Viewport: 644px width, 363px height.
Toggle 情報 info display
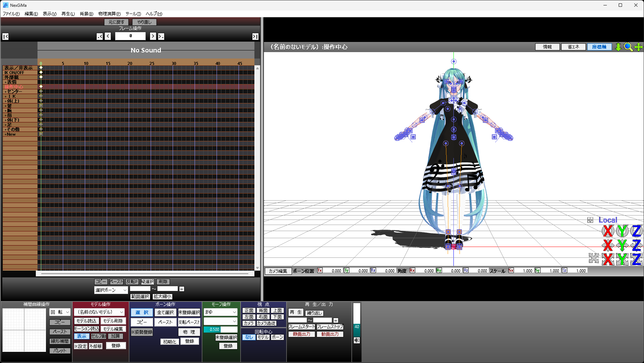tap(547, 47)
